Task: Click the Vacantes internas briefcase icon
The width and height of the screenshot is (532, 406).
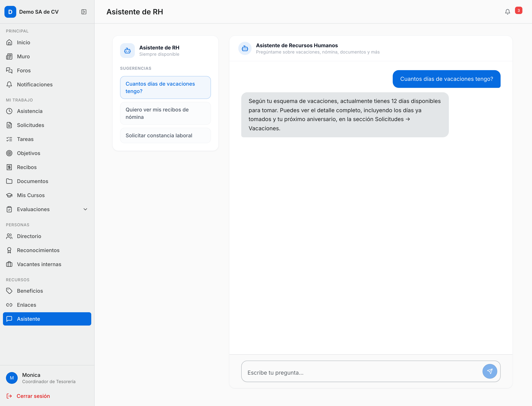Action: pos(9,264)
